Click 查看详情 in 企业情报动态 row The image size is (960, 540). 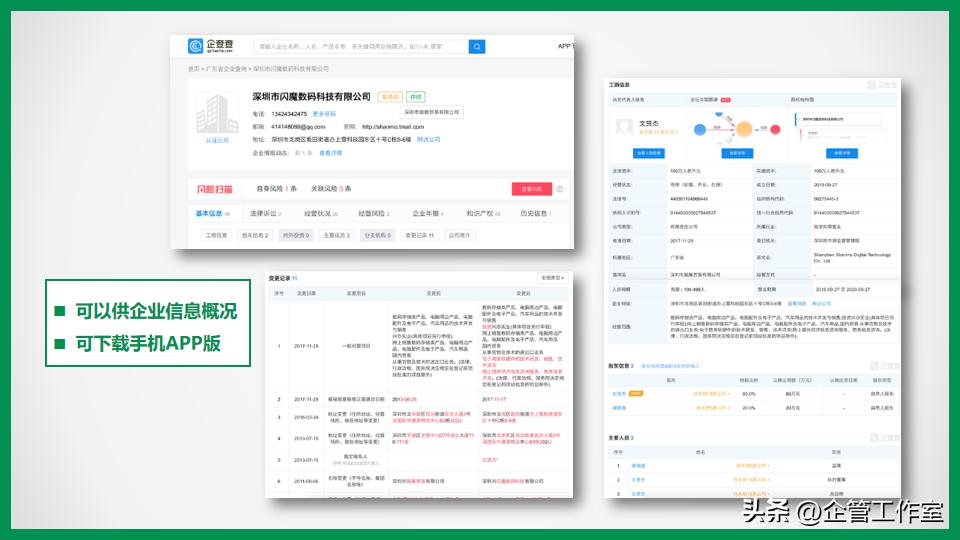331,153
